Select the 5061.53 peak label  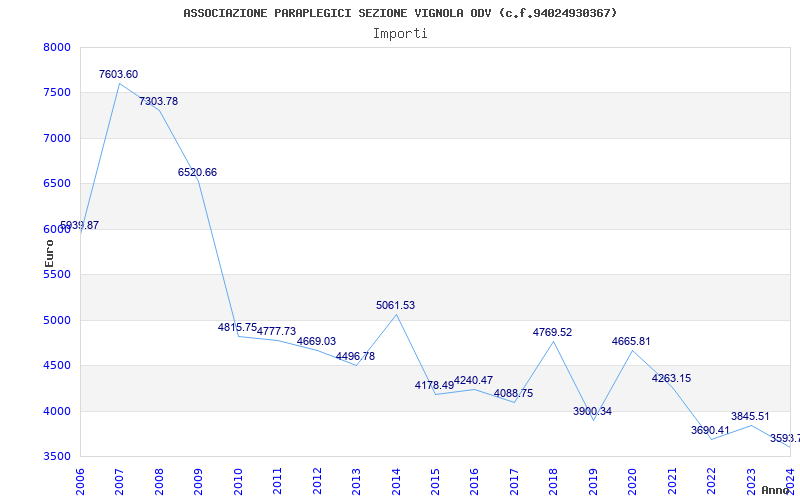pyautogui.click(x=395, y=306)
